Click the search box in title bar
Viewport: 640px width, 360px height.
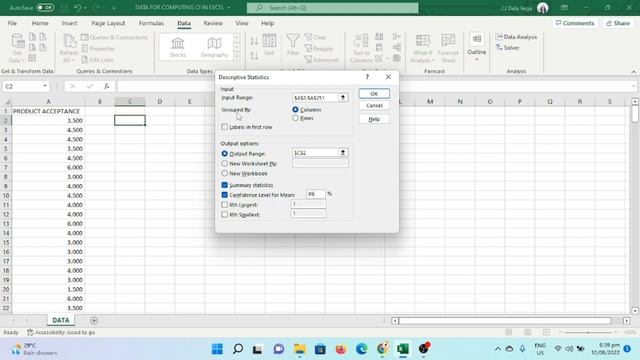point(332,8)
